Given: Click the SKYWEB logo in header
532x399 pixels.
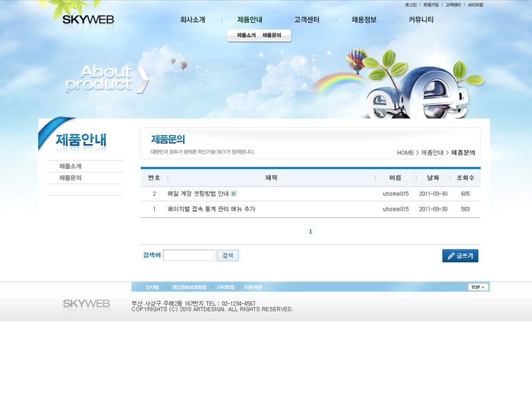Looking at the screenshot, I should tap(88, 20).
